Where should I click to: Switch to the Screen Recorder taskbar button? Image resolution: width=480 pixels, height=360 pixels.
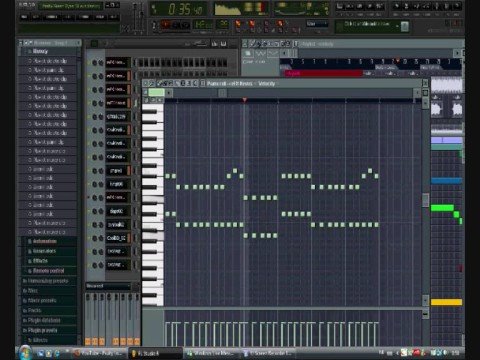pyautogui.click(x=268, y=353)
